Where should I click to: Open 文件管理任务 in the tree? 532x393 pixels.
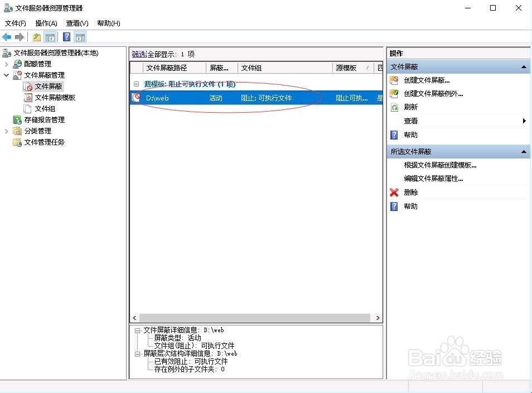(x=44, y=142)
